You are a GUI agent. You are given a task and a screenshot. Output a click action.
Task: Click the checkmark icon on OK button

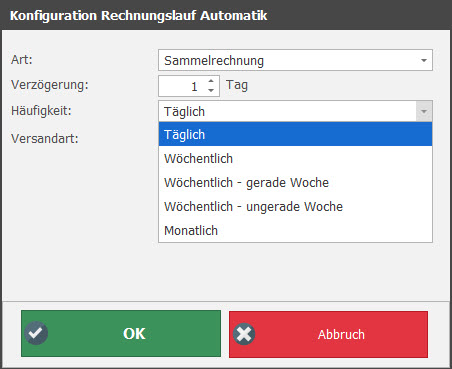pos(36,333)
